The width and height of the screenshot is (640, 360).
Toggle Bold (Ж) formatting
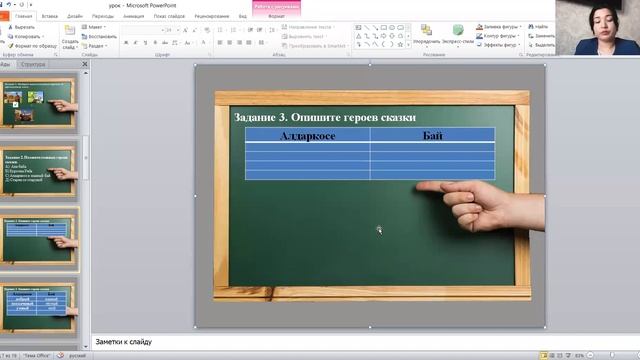(x=126, y=43)
